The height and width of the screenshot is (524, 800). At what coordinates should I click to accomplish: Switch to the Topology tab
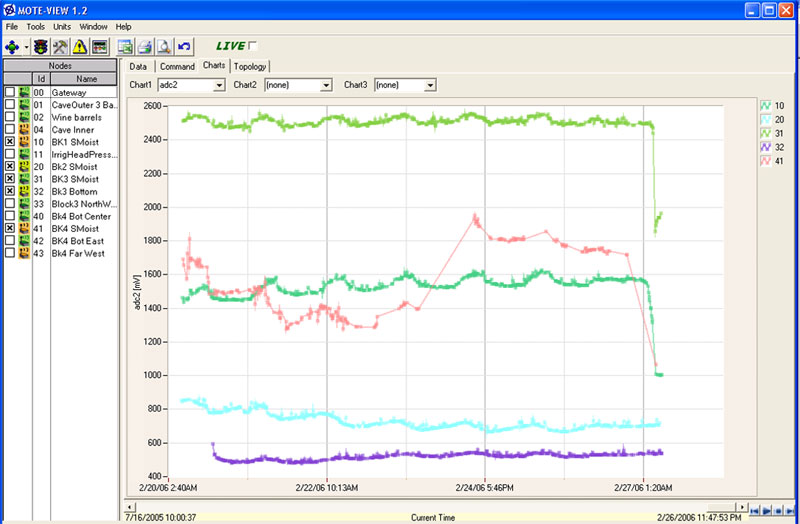click(x=250, y=66)
